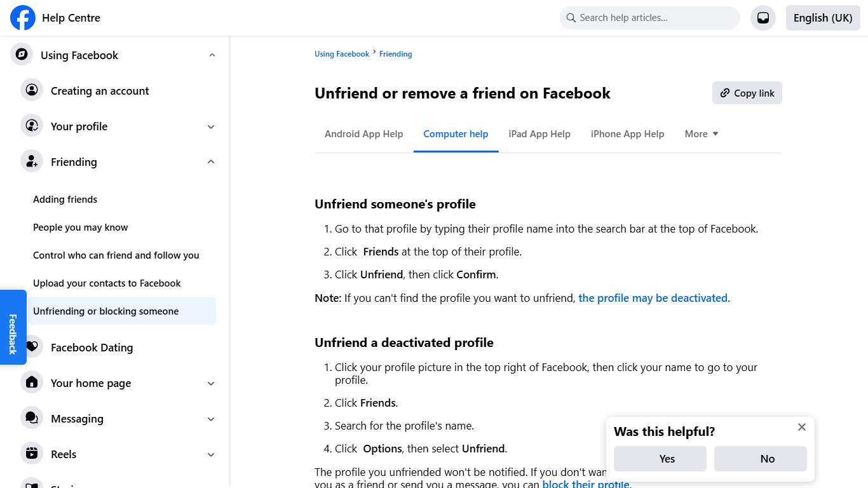Click the Copy link chain icon
The image size is (868, 488).
(725, 93)
